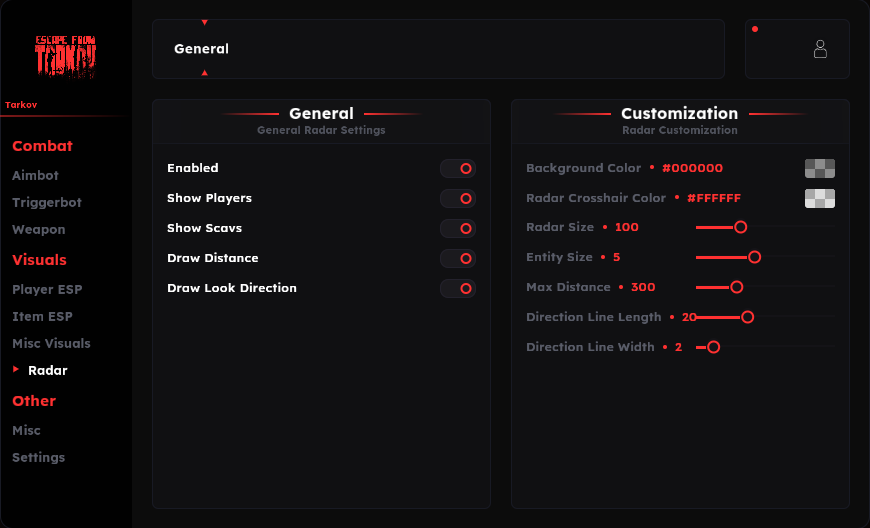Open the Background Color swatch
The height and width of the screenshot is (528, 870).
(819, 168)
